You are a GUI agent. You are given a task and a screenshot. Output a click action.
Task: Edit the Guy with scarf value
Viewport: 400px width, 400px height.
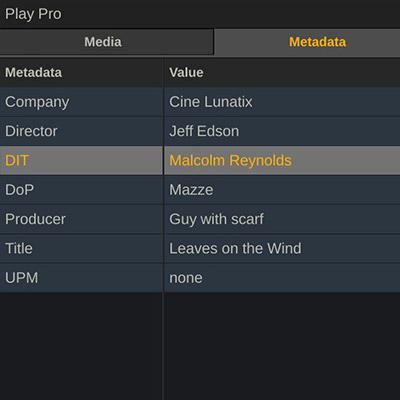tap(282, 219)
